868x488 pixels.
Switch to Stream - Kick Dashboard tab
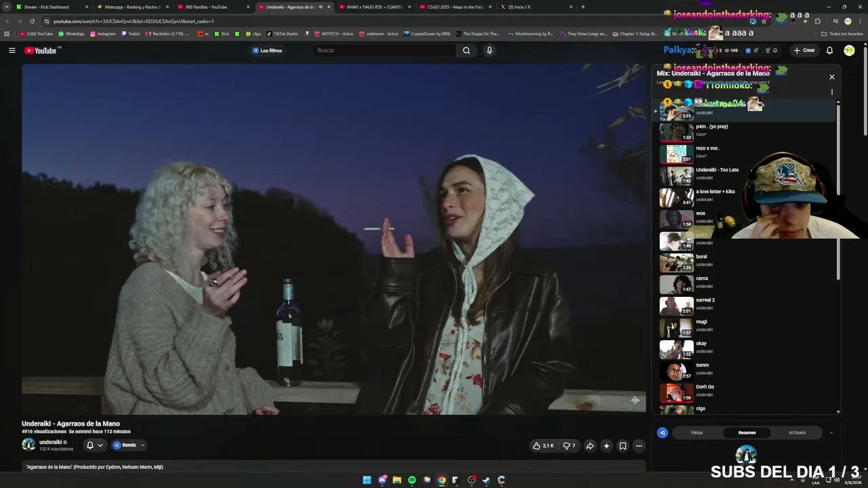[x=52, y=7]
